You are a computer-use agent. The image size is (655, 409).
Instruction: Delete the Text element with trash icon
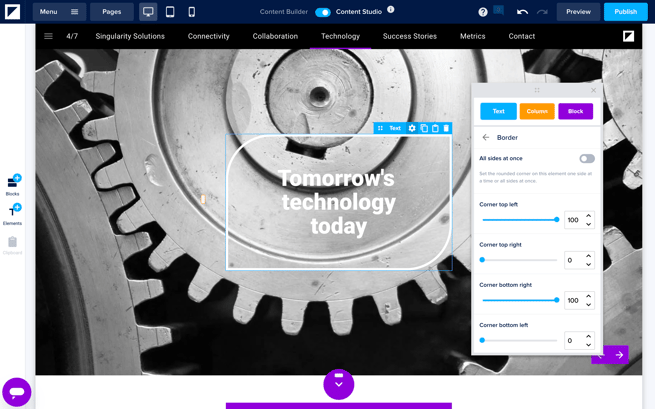point(446,128)
